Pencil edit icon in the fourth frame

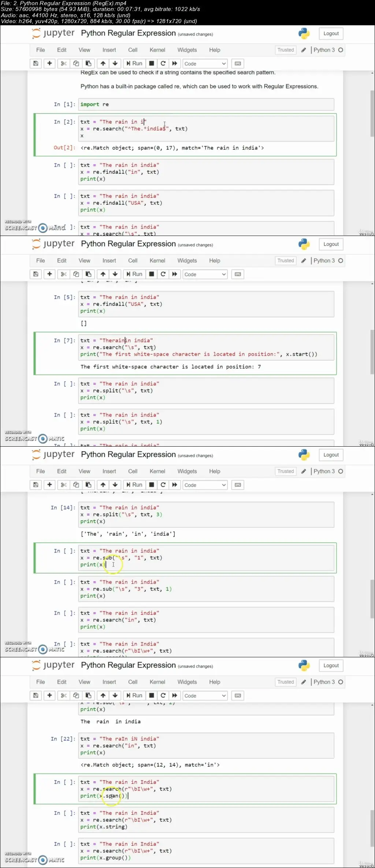point(304,682)
